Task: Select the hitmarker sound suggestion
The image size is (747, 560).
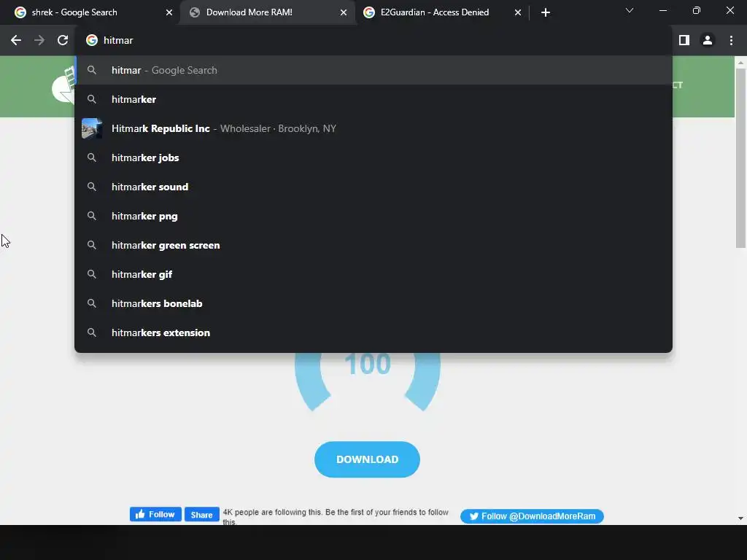Action: pyautogui.click(x=374, y=187)
